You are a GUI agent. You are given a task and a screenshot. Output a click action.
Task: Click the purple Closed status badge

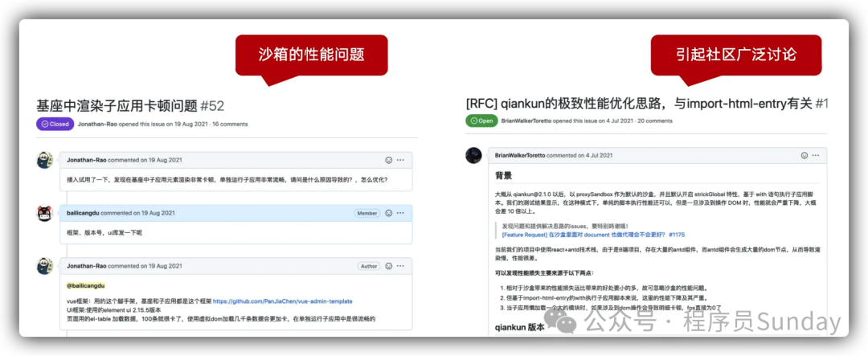pyautogui.click(x=55, y=124)
